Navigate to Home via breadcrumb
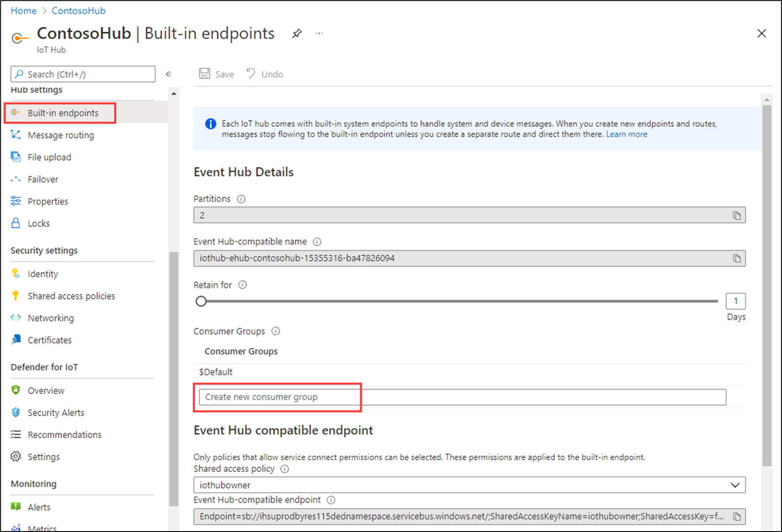782x532 pixels. tap(23, 10)
